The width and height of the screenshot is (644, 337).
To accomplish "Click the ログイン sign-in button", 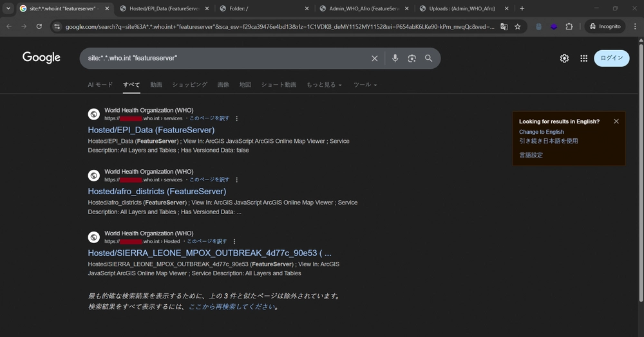I will click(612, 59).
